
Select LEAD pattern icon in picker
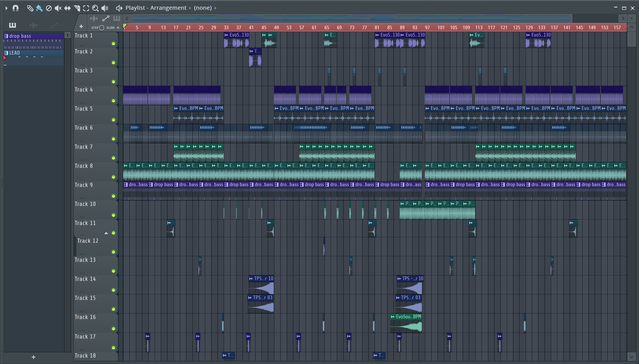(x=6, y=53)
